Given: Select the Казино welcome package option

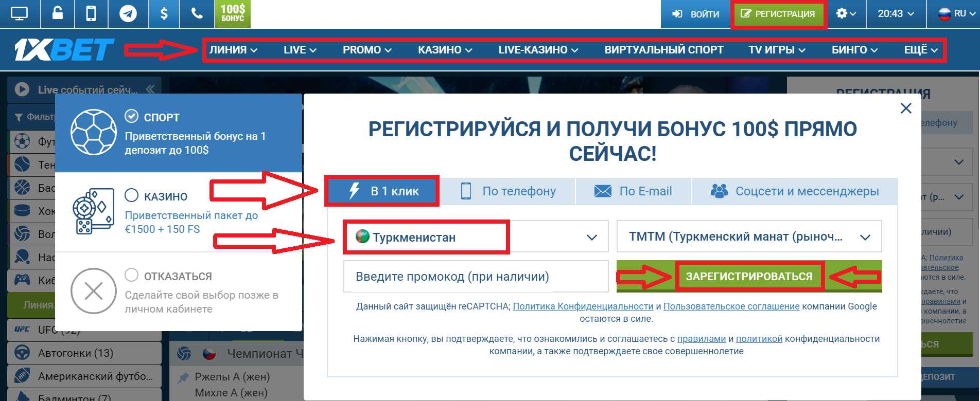Looking at the screenshot, I should pyautogui.click(x=178, y=212).
